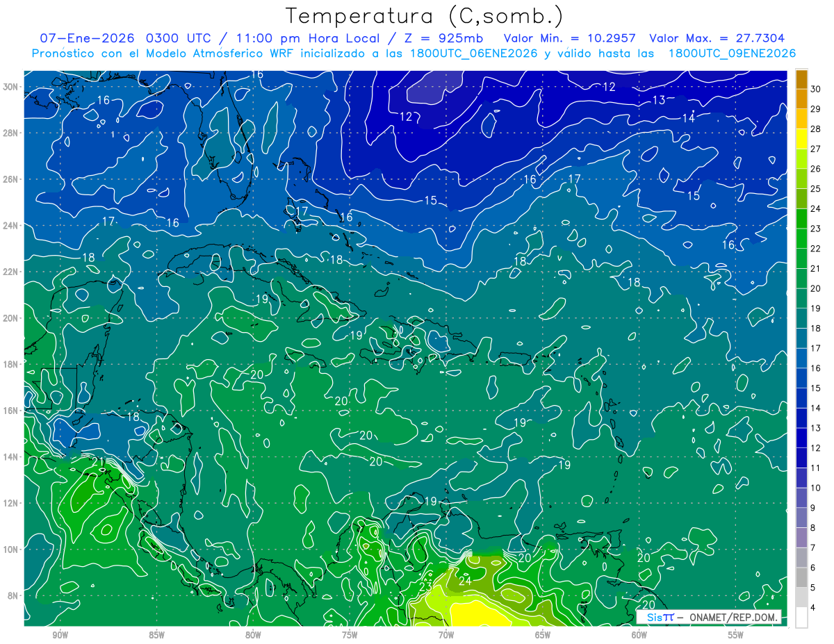Click the 8N latitude axis label
Screen dimensions: 834x644
[13, 596]
